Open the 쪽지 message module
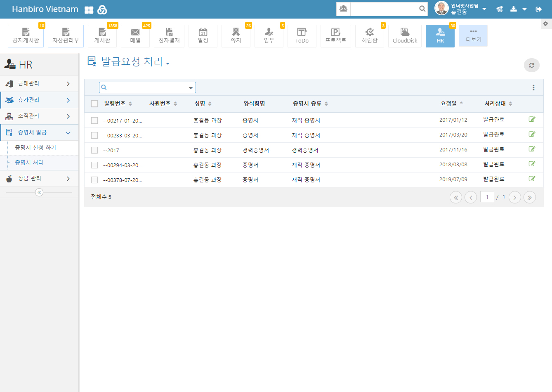The image size is (552, 392). point(236,36)
